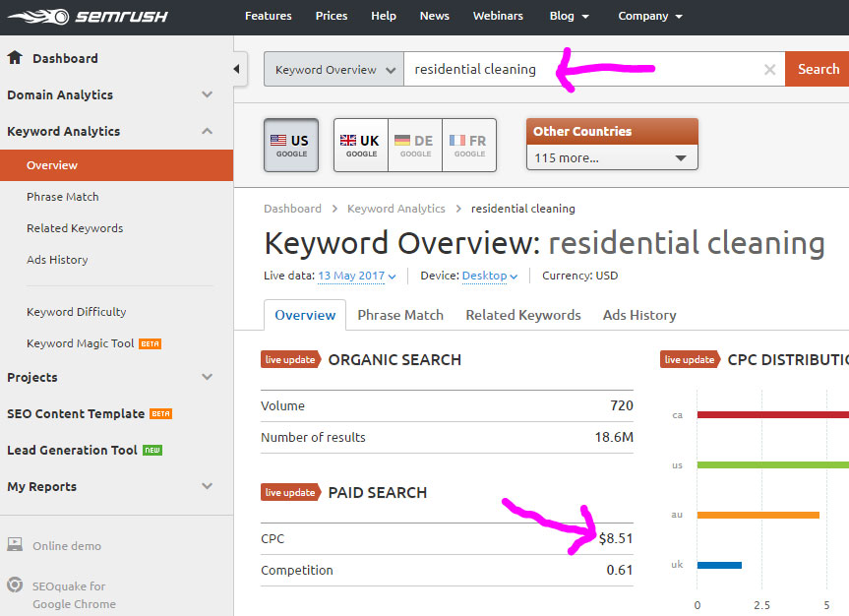Image resolution: width=849 pixels, height=616 pixels.
Task: Select the UK Google database flag
Action: [x=361, y=146]
